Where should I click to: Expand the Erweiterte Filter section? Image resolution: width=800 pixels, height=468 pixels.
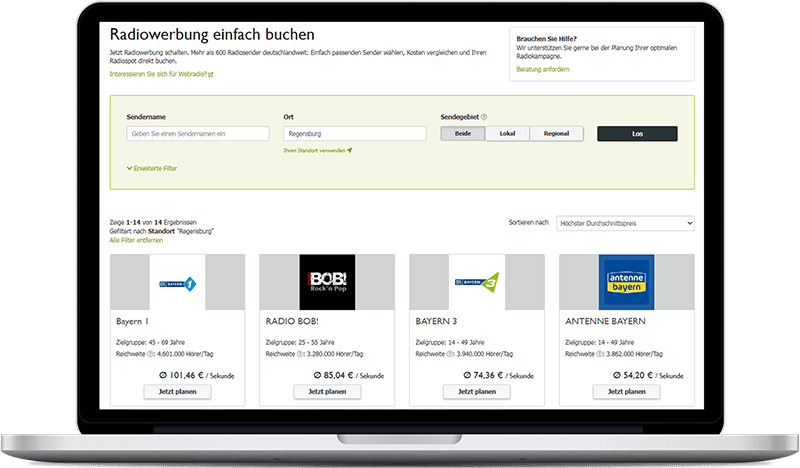pos(152,168)
